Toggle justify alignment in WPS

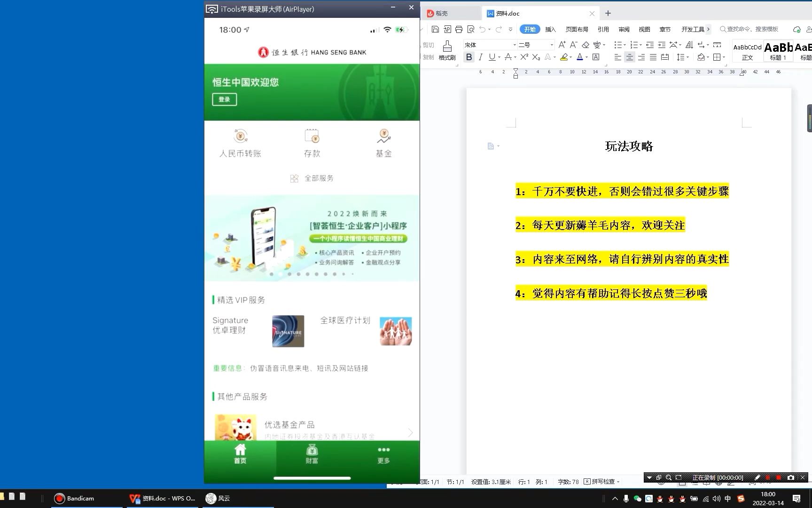[653, 57]
